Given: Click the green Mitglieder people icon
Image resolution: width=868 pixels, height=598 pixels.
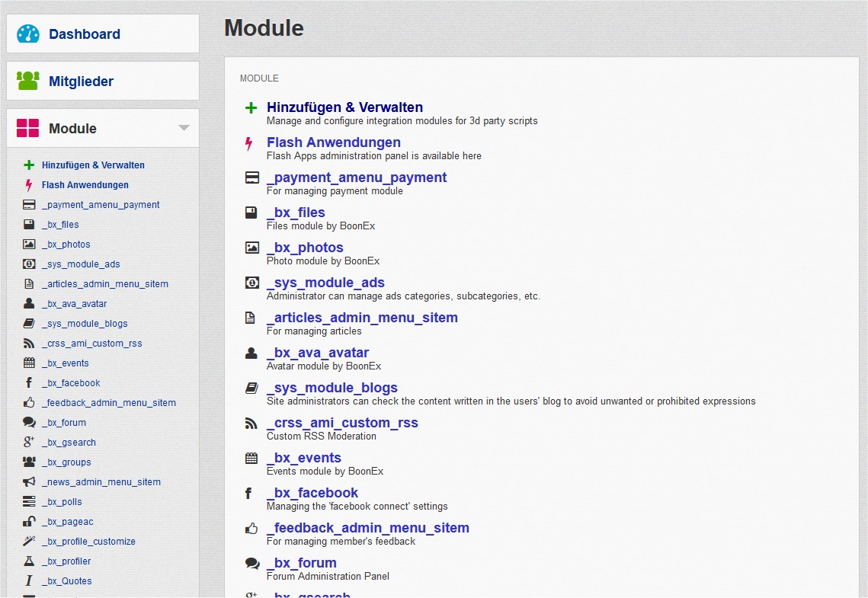Looking at the screenshot, I should pos(28,81).
